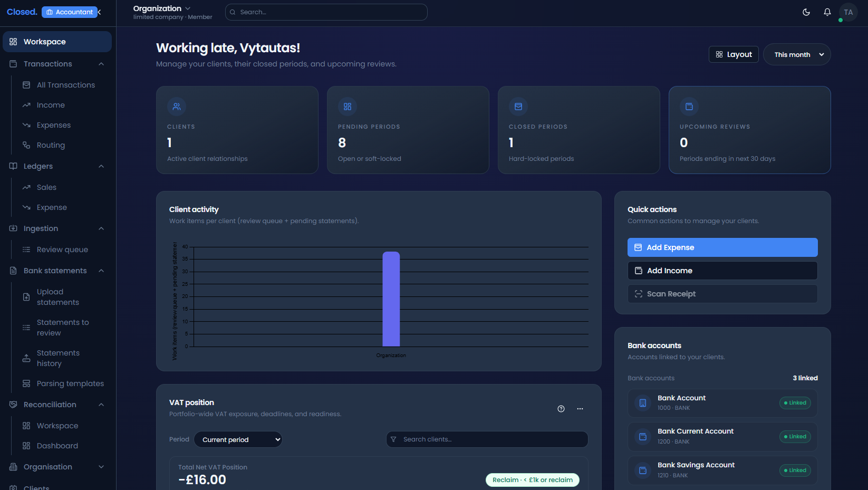Collapse sidebar with the chevron icon

pyautogui.click(x=99, y=12)
